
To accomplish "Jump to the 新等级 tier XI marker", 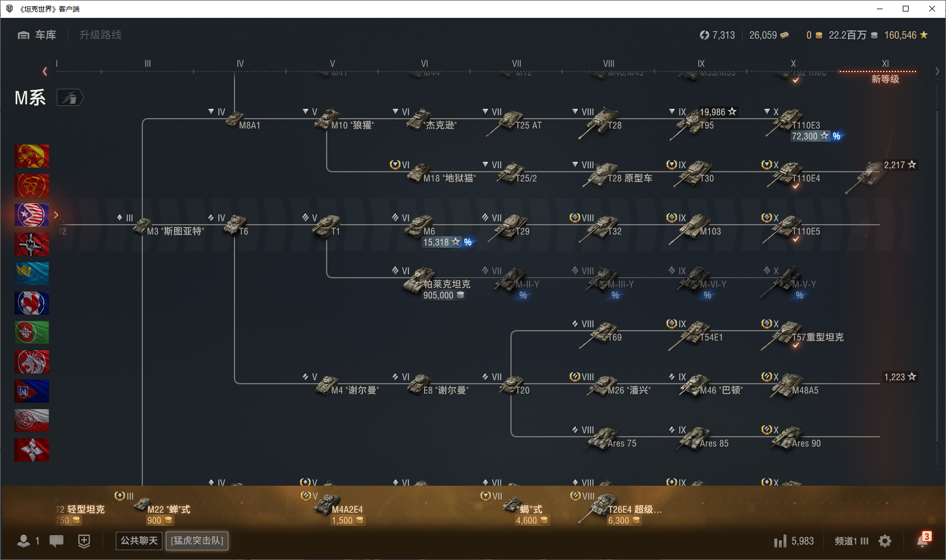I will pyautogui.click(x=885, y=79).
